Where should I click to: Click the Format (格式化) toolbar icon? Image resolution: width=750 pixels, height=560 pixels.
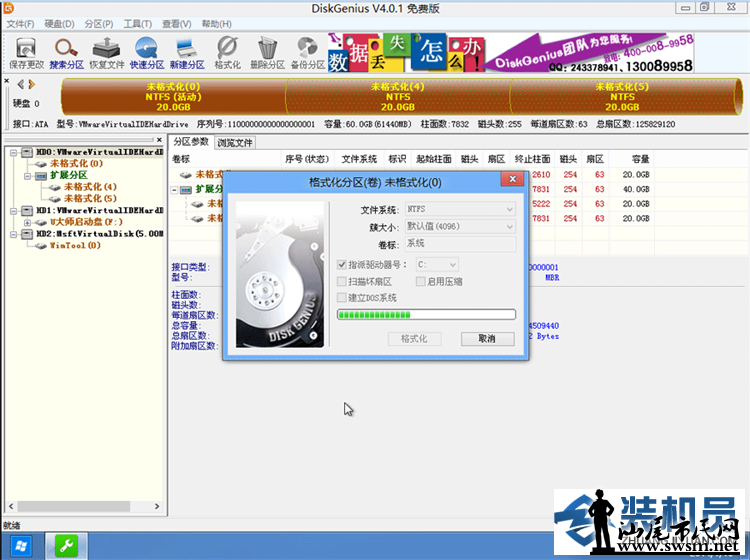tap(227, 53)
